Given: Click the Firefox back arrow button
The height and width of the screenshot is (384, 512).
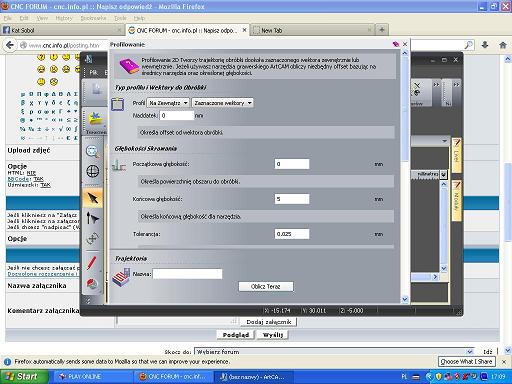Looking at the screenshot, I should pos(10,45).
